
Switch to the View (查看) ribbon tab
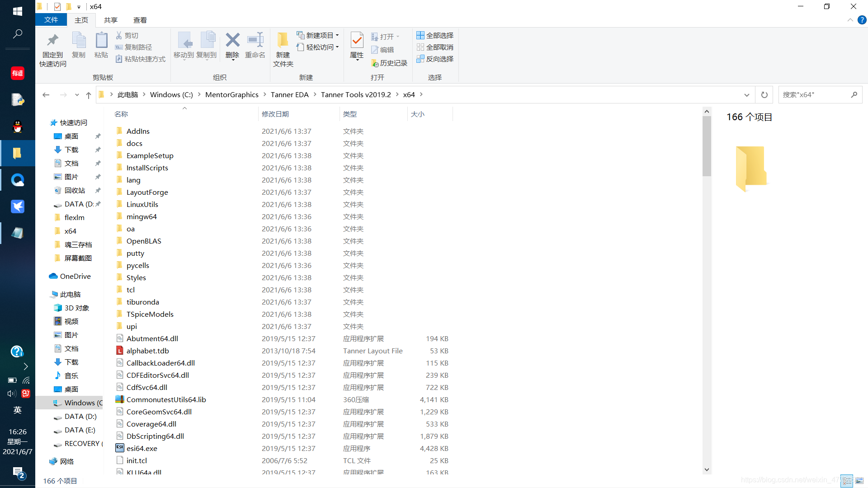pos(140,20)
